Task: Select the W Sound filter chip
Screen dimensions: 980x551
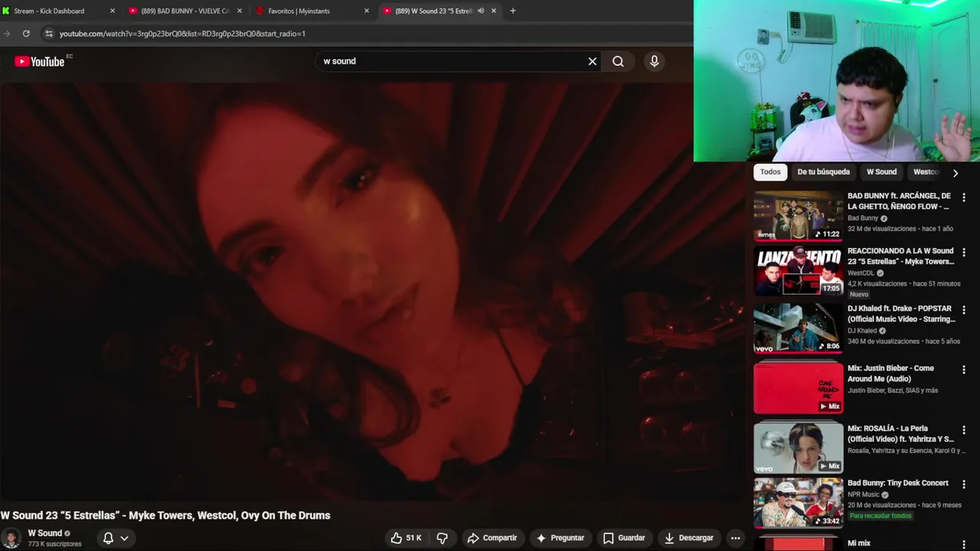Action: tap(881, 172)
